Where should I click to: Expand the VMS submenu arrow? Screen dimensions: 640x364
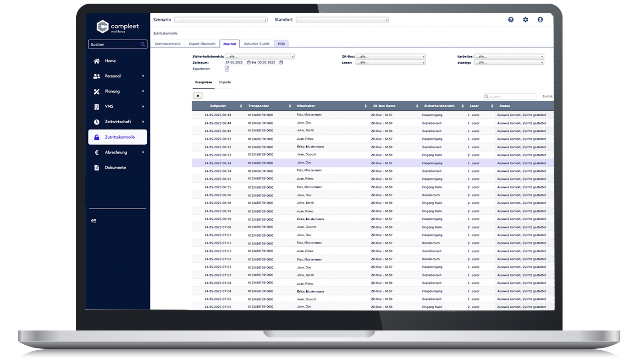point(143,107)
